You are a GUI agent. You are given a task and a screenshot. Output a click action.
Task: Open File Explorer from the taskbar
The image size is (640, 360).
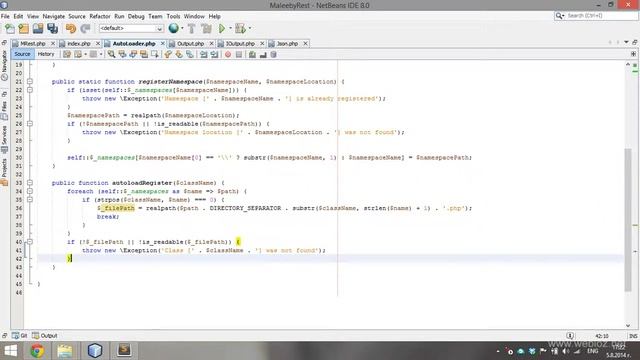65,351
